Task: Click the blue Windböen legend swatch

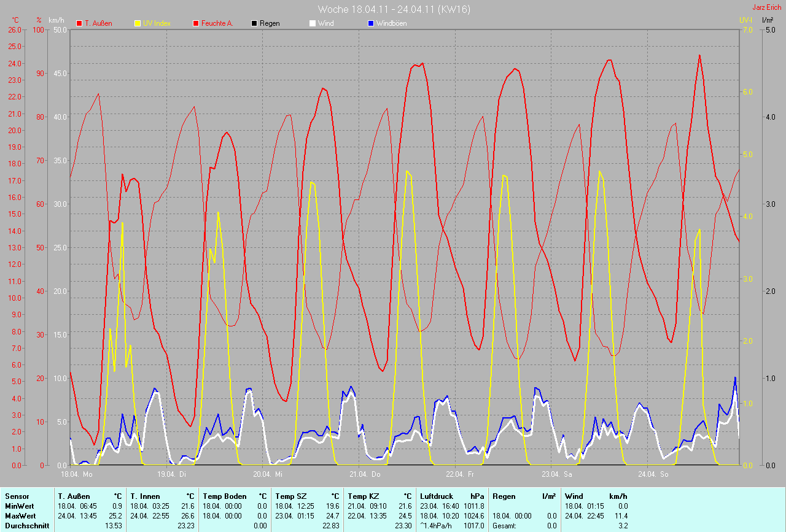Action: coord(370,23)
